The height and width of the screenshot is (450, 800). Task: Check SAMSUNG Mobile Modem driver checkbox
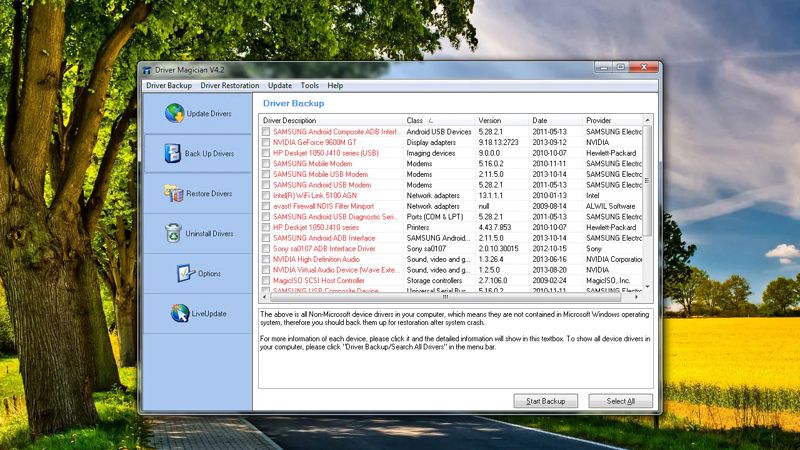click(266, 164)
